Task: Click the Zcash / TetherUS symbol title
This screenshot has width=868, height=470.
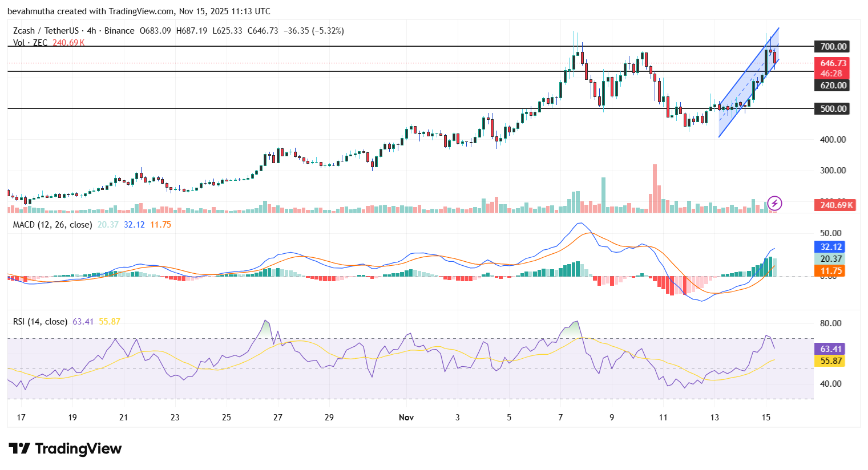Action: point(46,31)
